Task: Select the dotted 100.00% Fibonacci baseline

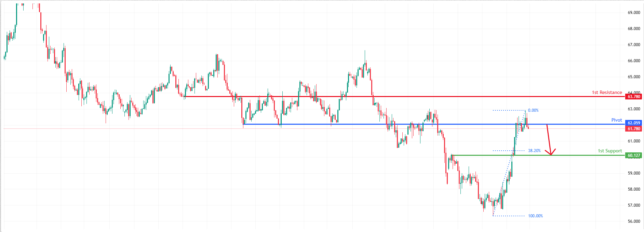Action: [x=509, y=216]
